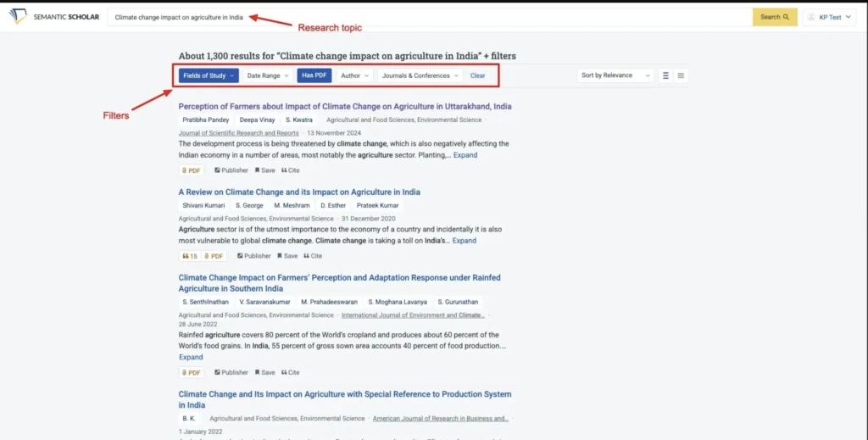Open Rainfed Agriculture in Southern India paper
The image size is (868, 440).
point(339,283)
